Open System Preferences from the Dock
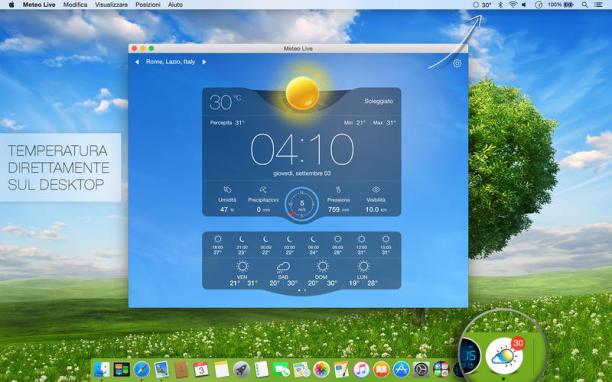 click(422, 369)
